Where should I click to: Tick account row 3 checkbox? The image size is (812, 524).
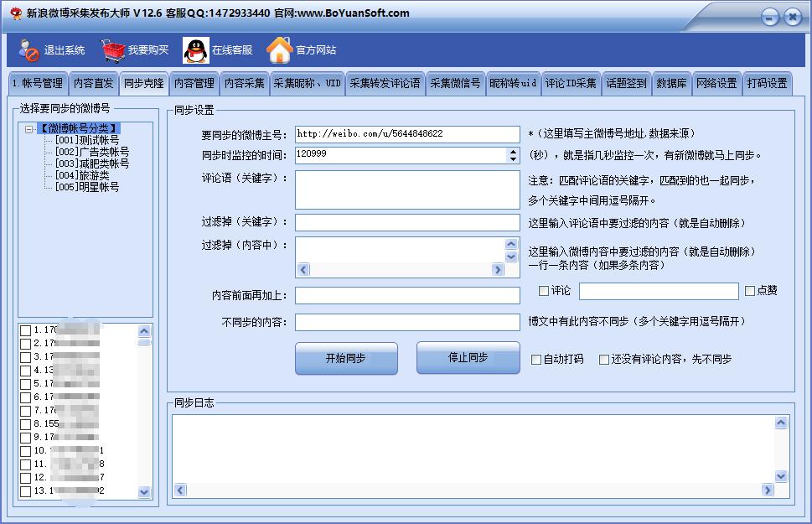(x=25, y=357)
